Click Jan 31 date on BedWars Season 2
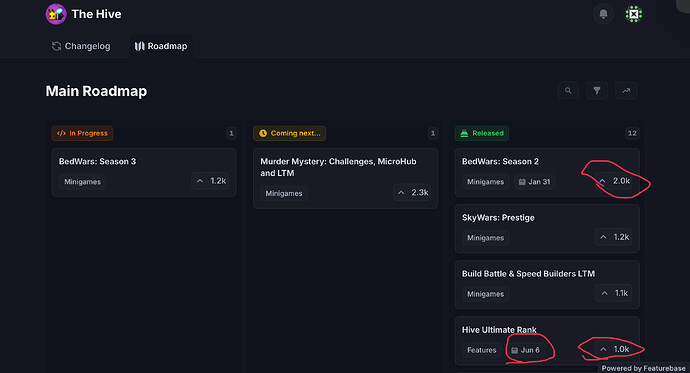 [534, 182]
